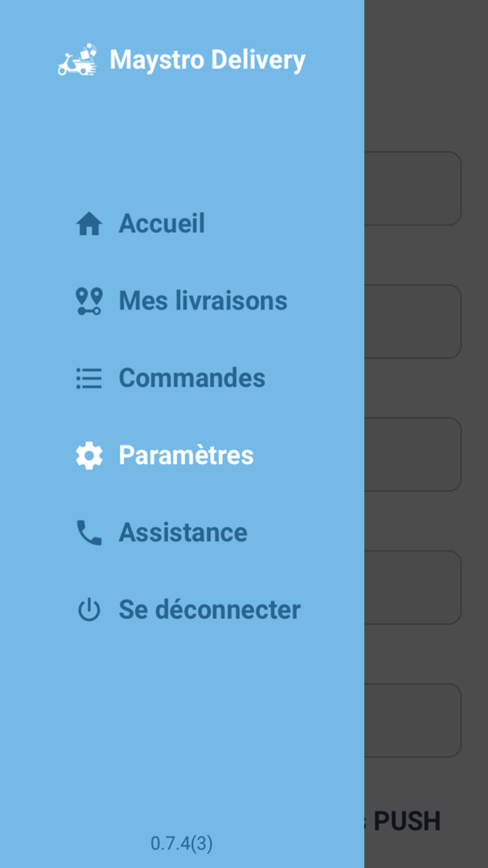
Task: Click the topmost dimmed card behind drawer
Action: pos(412,188)
